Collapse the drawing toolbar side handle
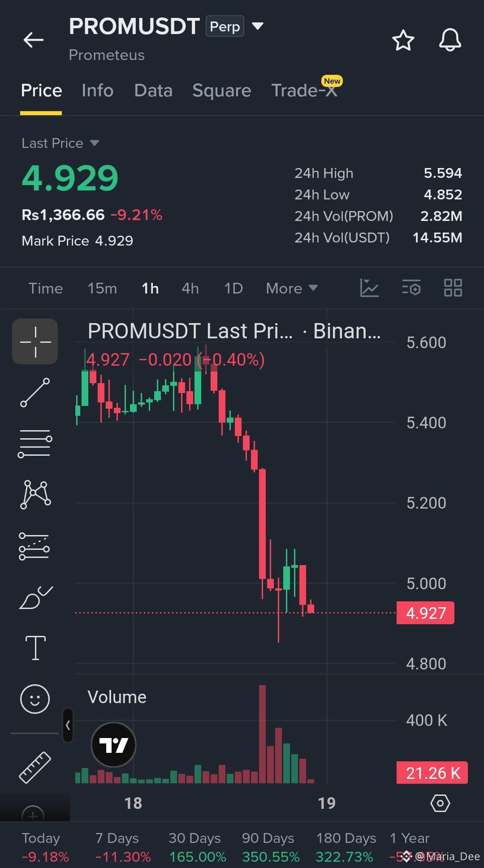 (x=68, y=725)
